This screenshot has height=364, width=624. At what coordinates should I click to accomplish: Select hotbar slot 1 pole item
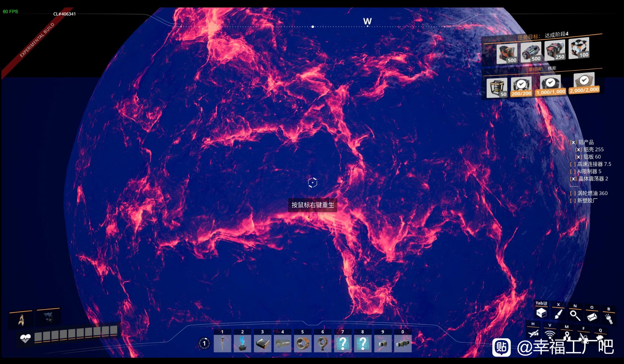pyautogui.click(x=222, y=343)
